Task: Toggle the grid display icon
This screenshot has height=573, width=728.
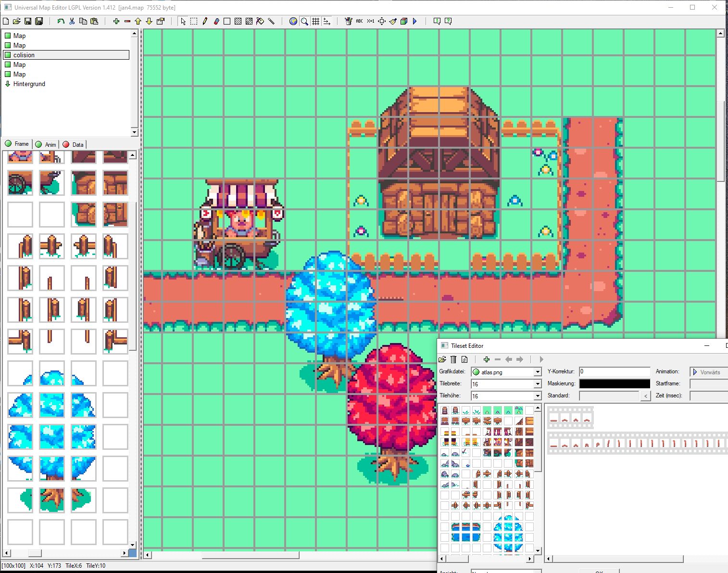Action: point(315,21)
